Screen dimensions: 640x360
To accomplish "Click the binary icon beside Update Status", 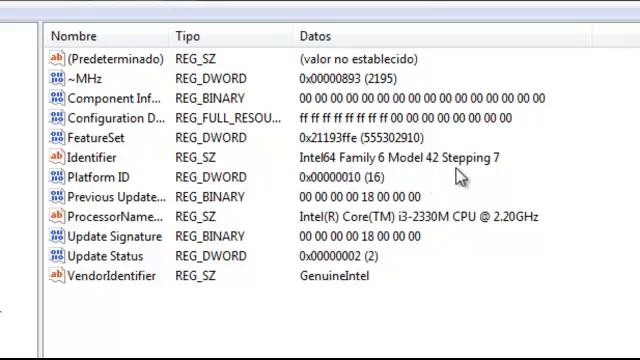I will (57, 255).
